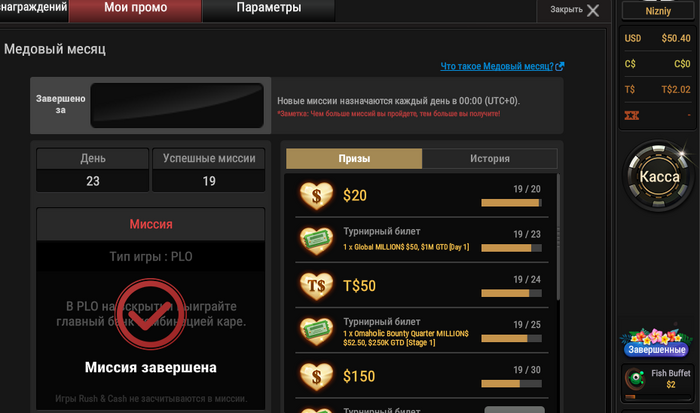Click the Omaholic Bounty ticket heart icon
This screenshot has width=700, height=413.
click(x=316, y=331)
